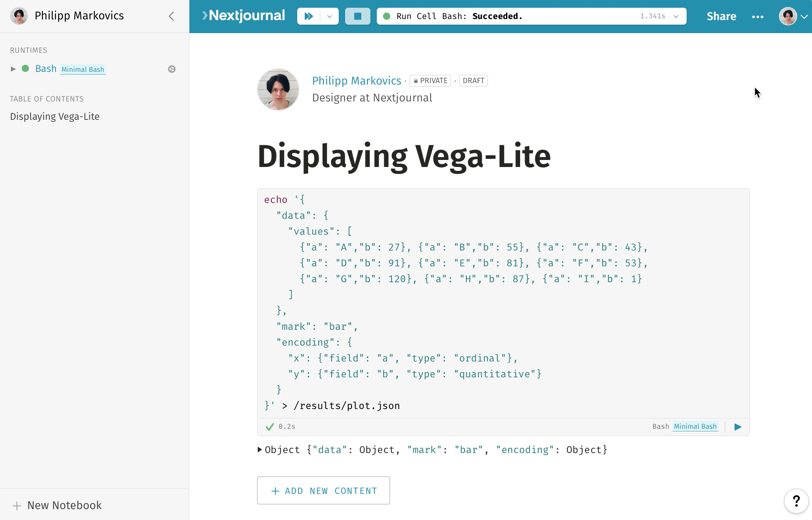Click the green checkmark cell status
This screenshot has width=812, height=520.
270,427
